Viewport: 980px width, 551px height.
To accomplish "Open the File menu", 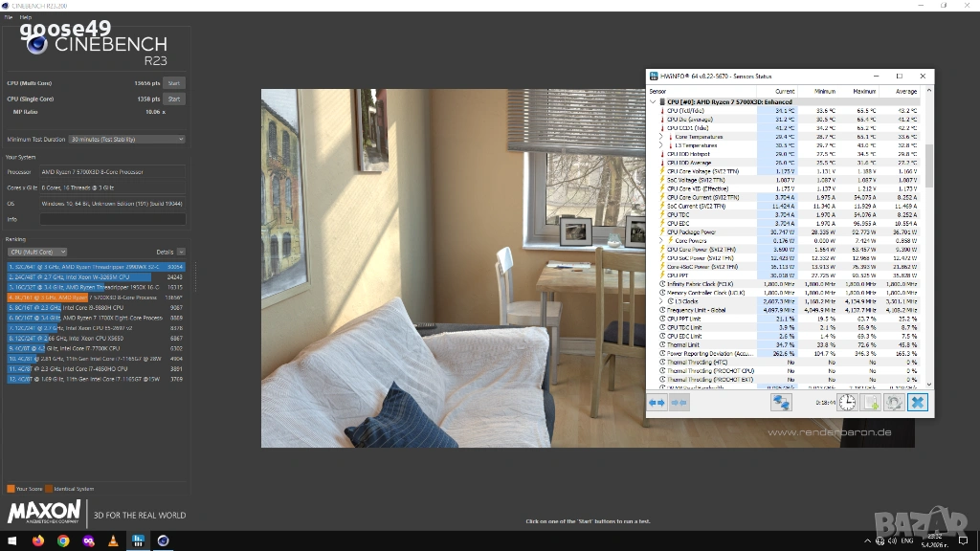I will click(8, 17).
